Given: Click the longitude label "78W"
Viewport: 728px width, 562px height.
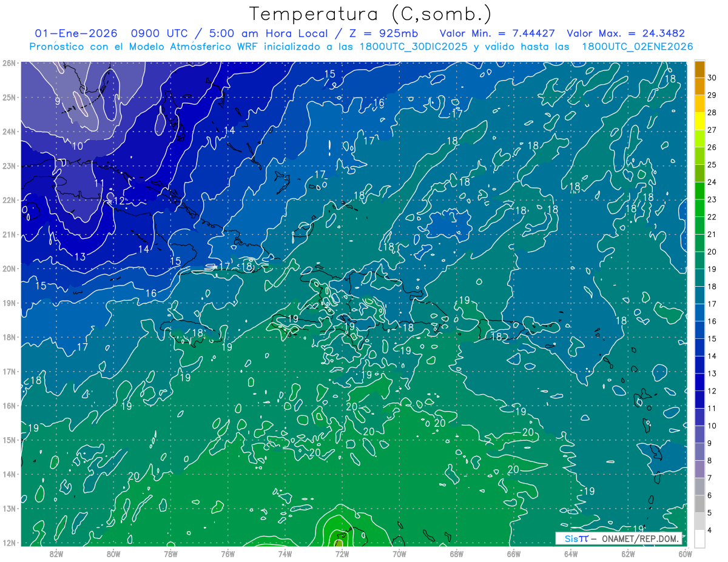Looking at the screenshot, I should [x=170, y=554].
